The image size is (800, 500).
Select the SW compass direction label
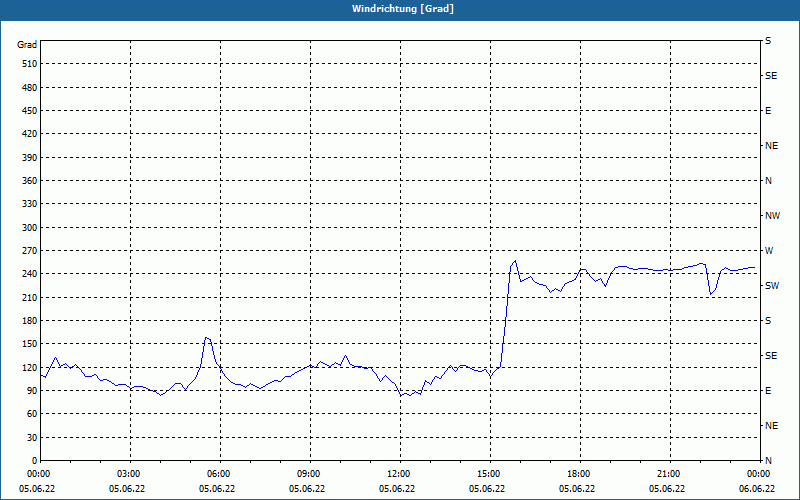coord(772,286)
